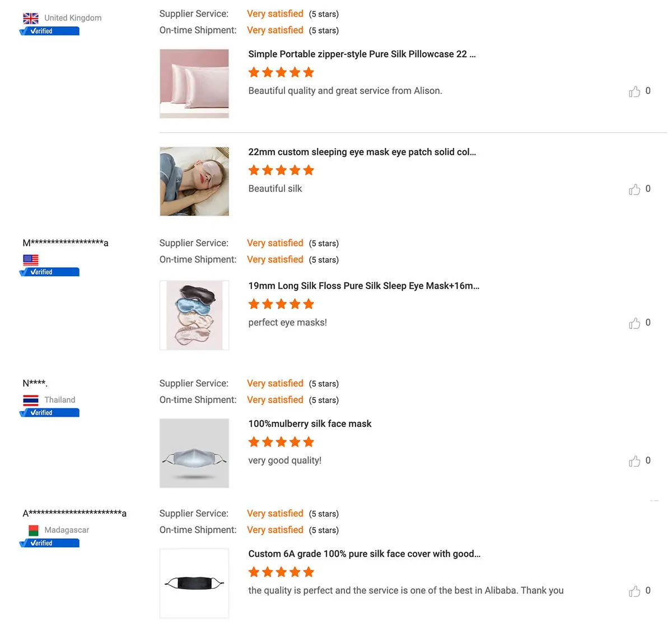Image resolution: width=672 pixels, height=633 pixels.
Task: Like the silk pillowcase review from Alison
Action: pyautogui.click(x=634, y=91)
